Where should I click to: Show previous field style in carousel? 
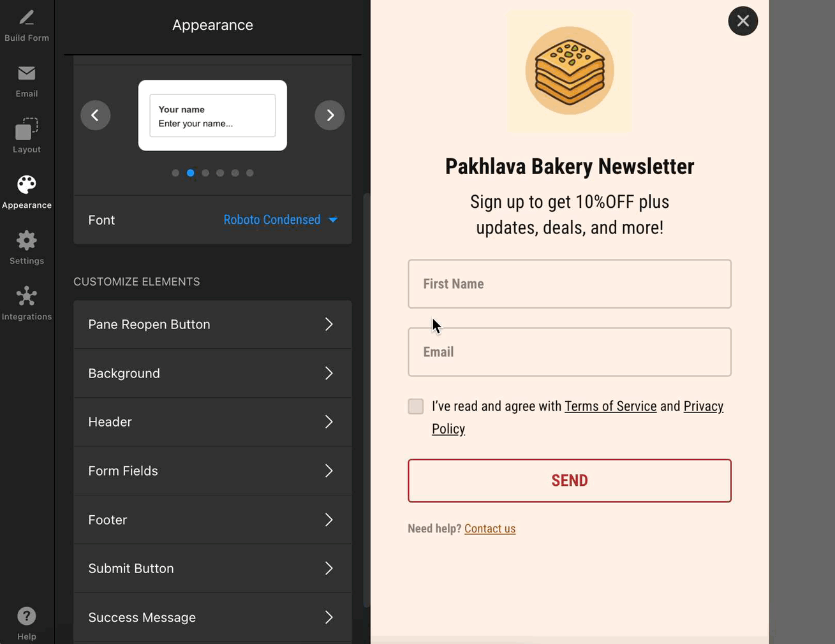point(95,115)
